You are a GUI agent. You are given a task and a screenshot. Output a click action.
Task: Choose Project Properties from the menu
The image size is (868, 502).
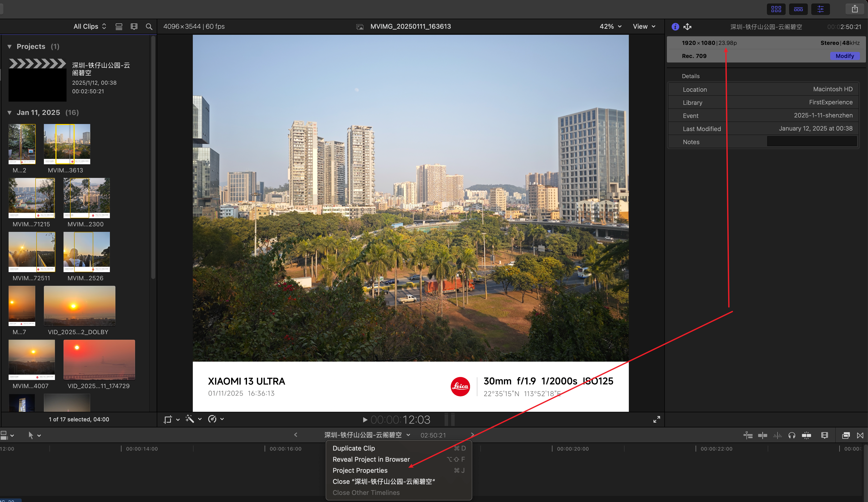tap(398, 470)
